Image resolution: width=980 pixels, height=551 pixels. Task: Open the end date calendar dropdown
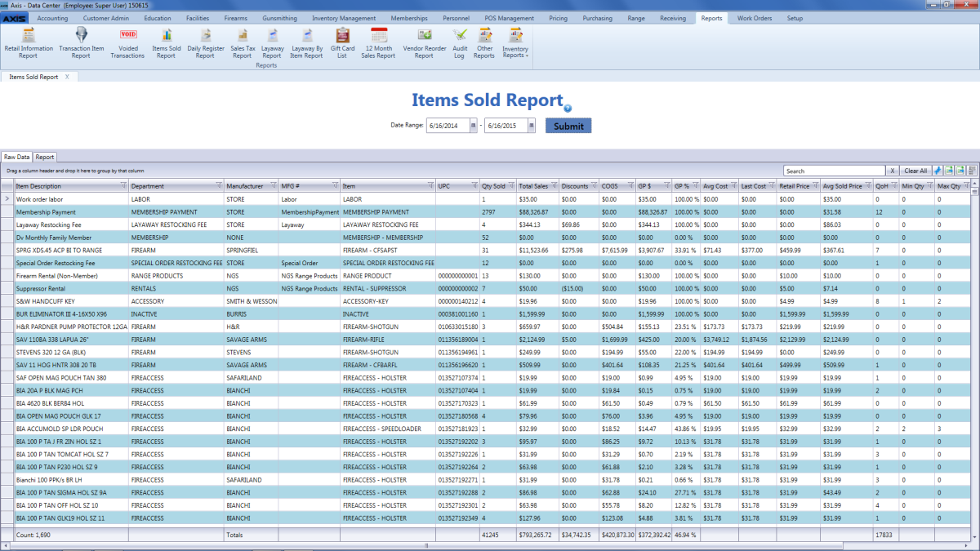[x=531, y=126]
